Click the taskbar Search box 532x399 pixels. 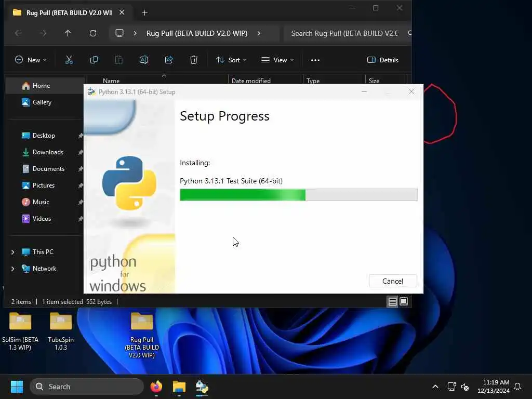pyautogui.click(x=87, y=387)
